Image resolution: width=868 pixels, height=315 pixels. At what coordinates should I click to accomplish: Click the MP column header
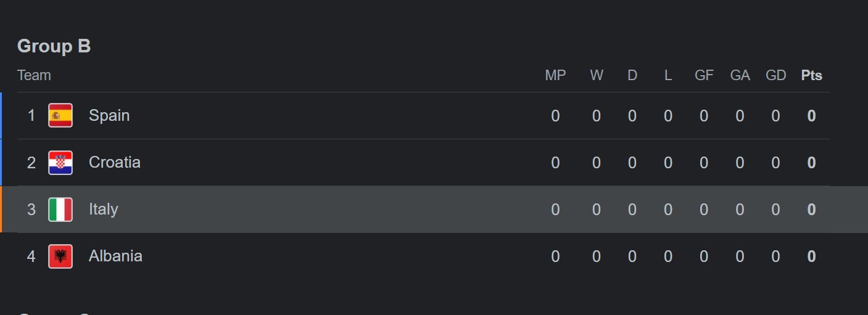point(555,75)
